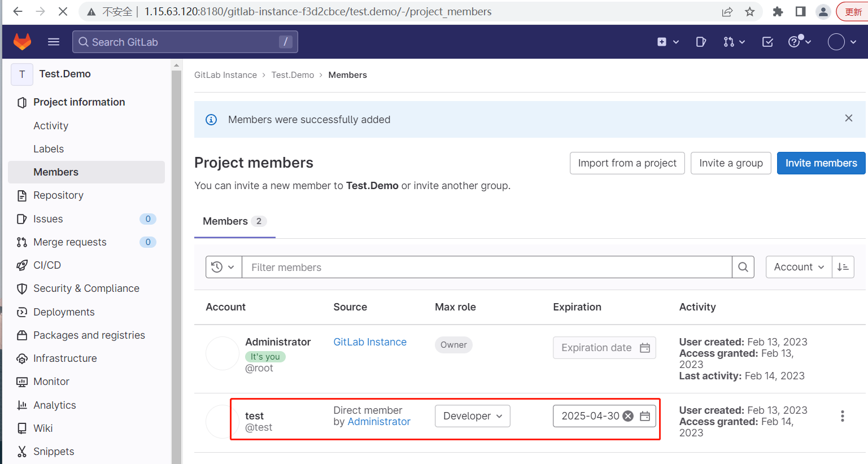Viewport: 868px width, 464px height.
Task: Click Test.Demo breadcrumb
Action: pyautogui.click(x=293, y=75)
